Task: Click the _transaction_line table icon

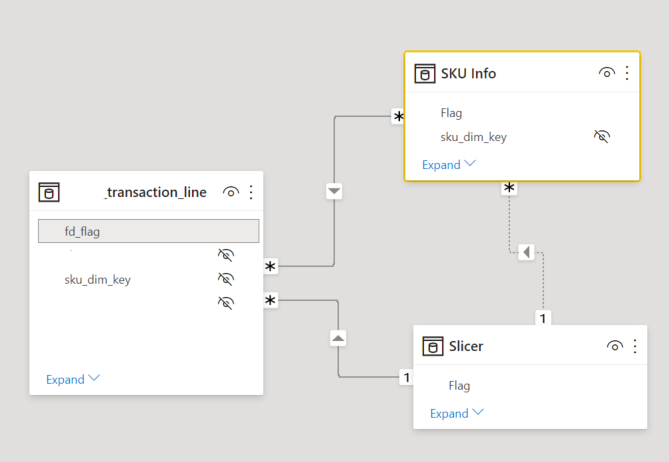Action: click(49, 192)
